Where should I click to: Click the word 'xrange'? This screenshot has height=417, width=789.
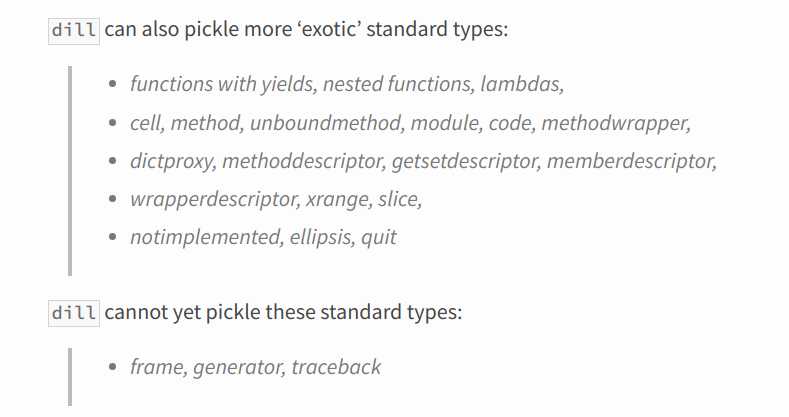[338, 200]
